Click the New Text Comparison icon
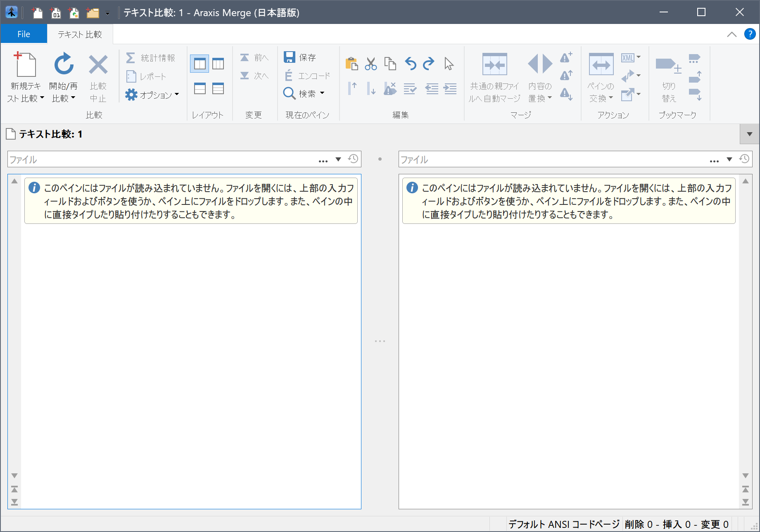Image resolution: width=760 pixels, height=532 pixels. pos(25,65)
